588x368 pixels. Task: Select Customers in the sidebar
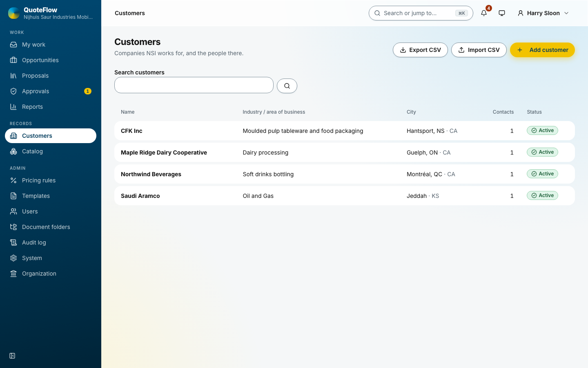click(51, 136)
